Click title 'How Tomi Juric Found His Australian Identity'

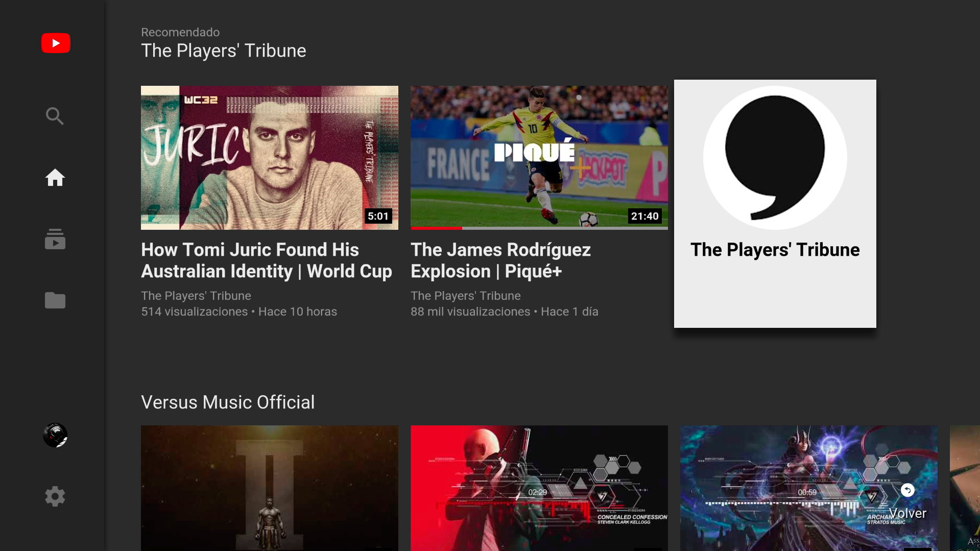[x=267, y=260]
